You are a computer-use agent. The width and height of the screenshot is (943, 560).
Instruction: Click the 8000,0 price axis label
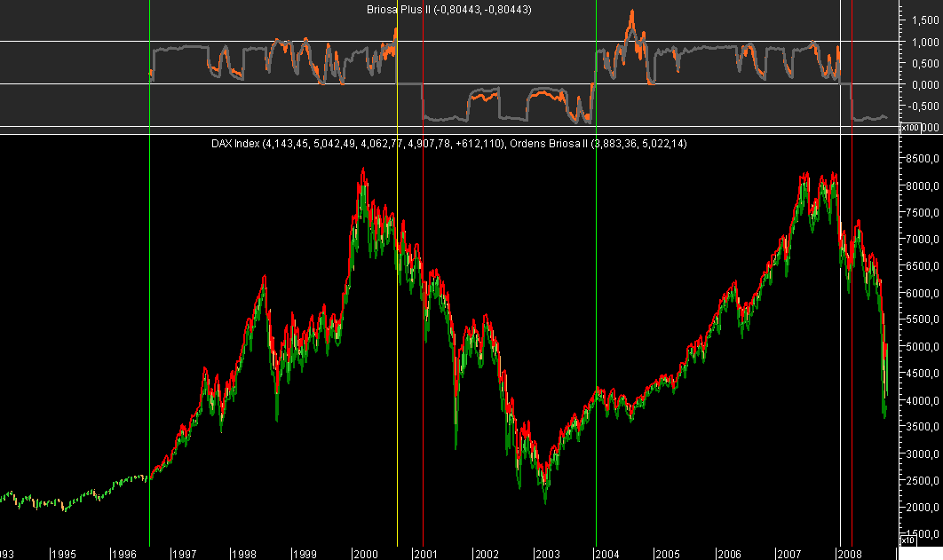pyautogui.click(x=922, y=185)
